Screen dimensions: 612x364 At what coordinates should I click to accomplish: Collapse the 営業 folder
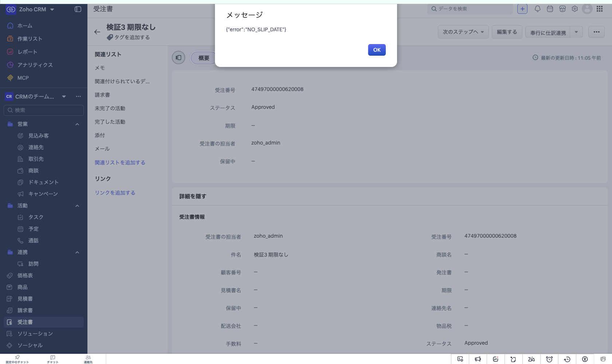pos(77,124)
